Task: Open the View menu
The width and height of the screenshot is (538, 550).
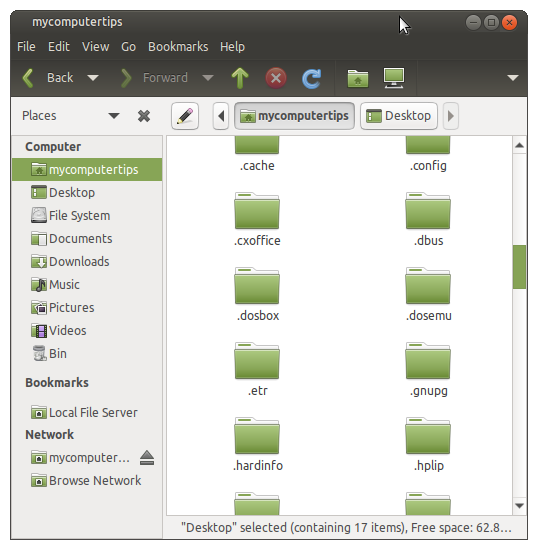Action: 95,47
